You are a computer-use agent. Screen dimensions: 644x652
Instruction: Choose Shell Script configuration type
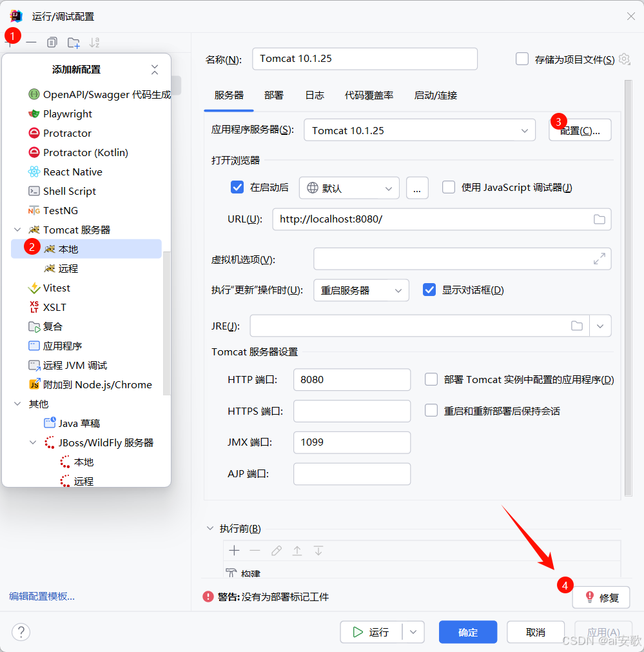click(x=62, y=192)
